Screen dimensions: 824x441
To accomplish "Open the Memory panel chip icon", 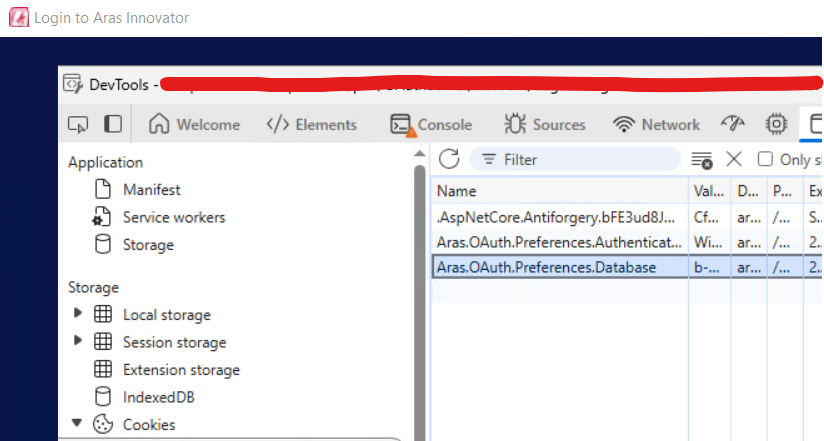I will pyautogui.click(x=775, y=124).
